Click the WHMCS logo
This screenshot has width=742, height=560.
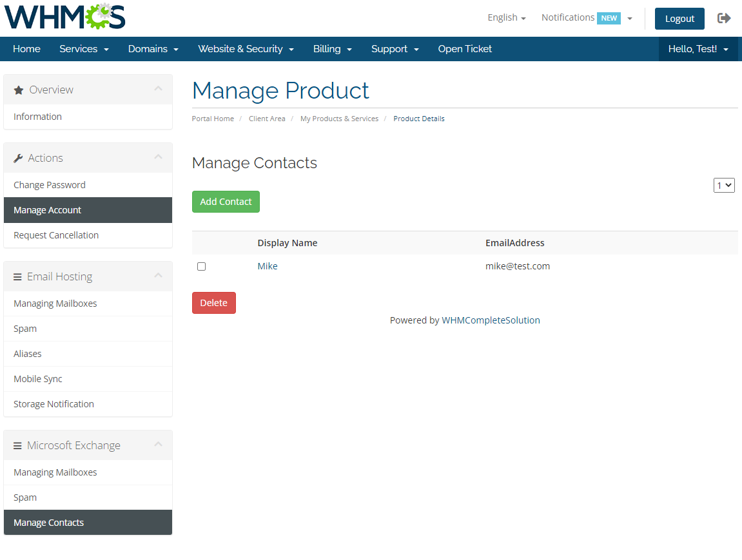pyautogui.click(x=65, y=17)
